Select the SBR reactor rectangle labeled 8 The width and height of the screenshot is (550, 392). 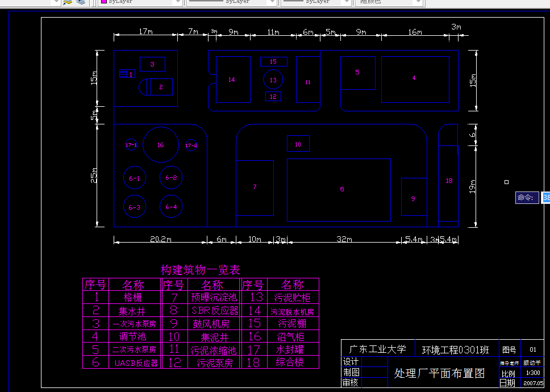(341, 189)
